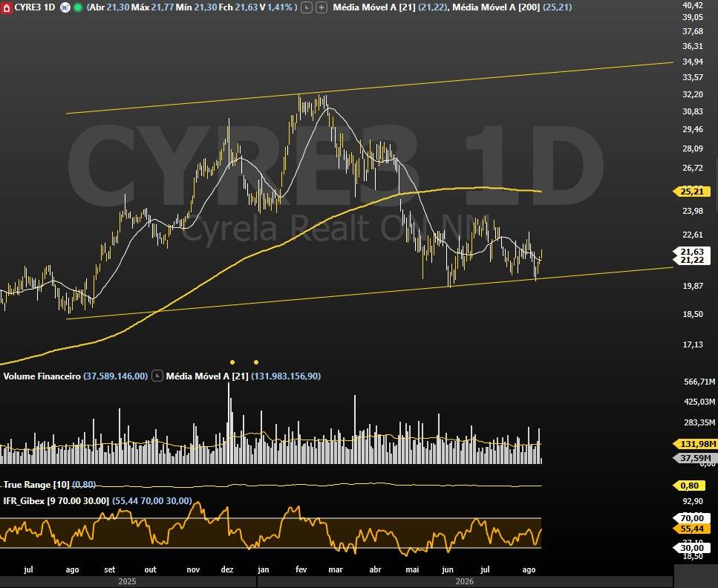Click the 21,63 last price tag on the axis
The width and height of the screenshot is (718, 588).
coord(692,252)
